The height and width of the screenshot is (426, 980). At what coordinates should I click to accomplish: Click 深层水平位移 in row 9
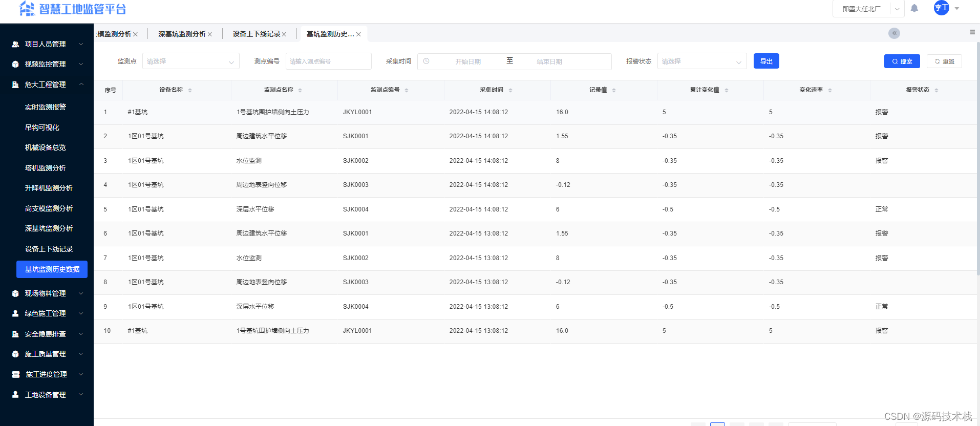255,307
